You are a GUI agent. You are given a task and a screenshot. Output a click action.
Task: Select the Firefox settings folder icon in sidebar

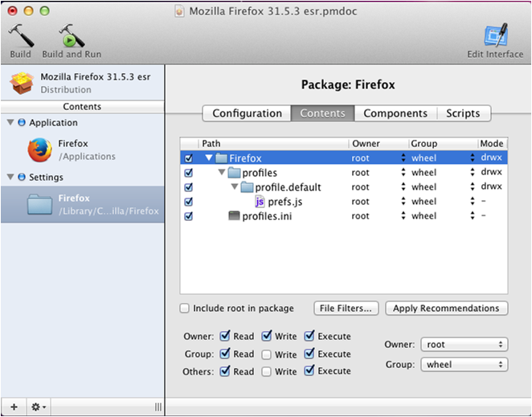point(39,204)
